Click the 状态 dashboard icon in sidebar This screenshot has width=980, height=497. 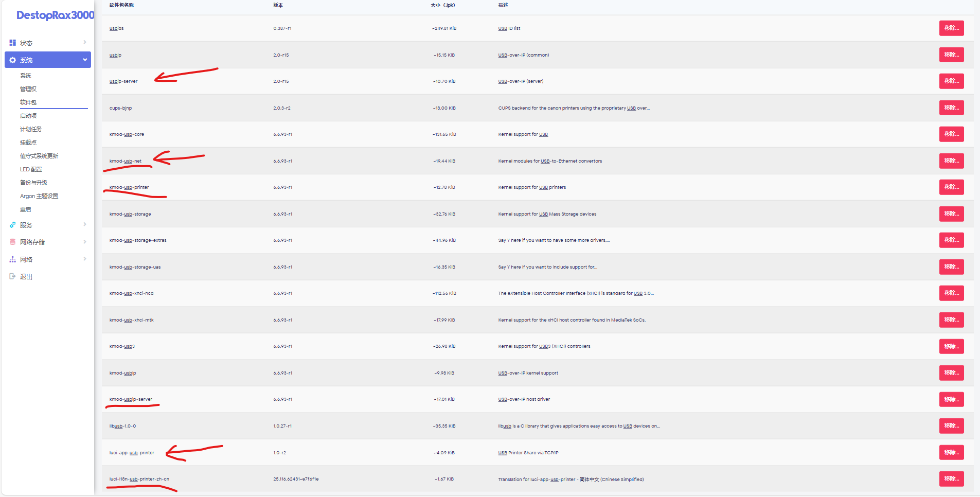pyautogui.click(x=13, y=43)
